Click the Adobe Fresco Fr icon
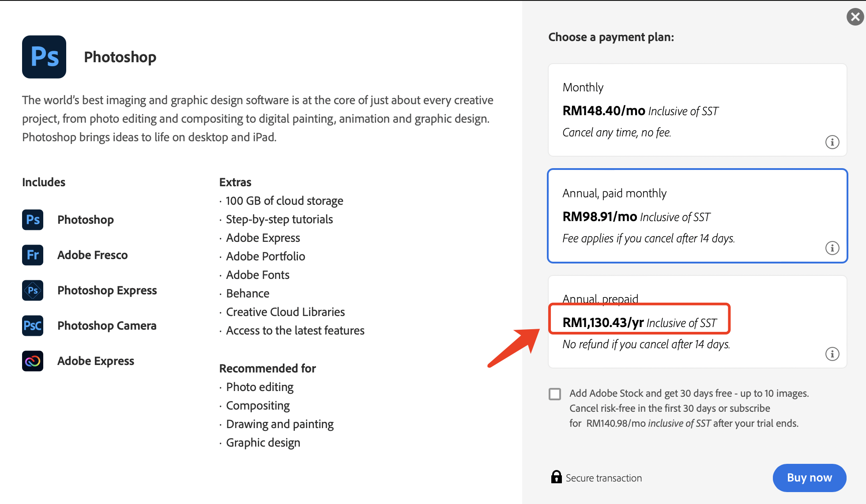Image resolution: width=866 pixels, height=504 pixels. [x=33, y=255]
